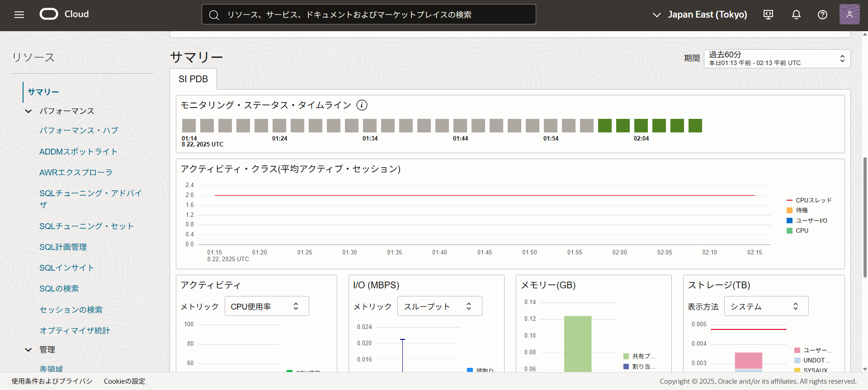Open the スループット metric dropdown

coord(439,306)
